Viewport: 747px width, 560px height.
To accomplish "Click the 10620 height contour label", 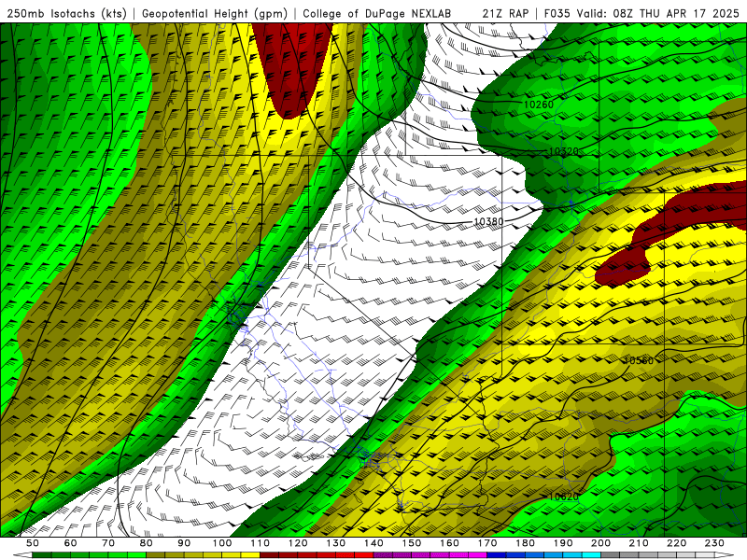I will coord(564,497).
